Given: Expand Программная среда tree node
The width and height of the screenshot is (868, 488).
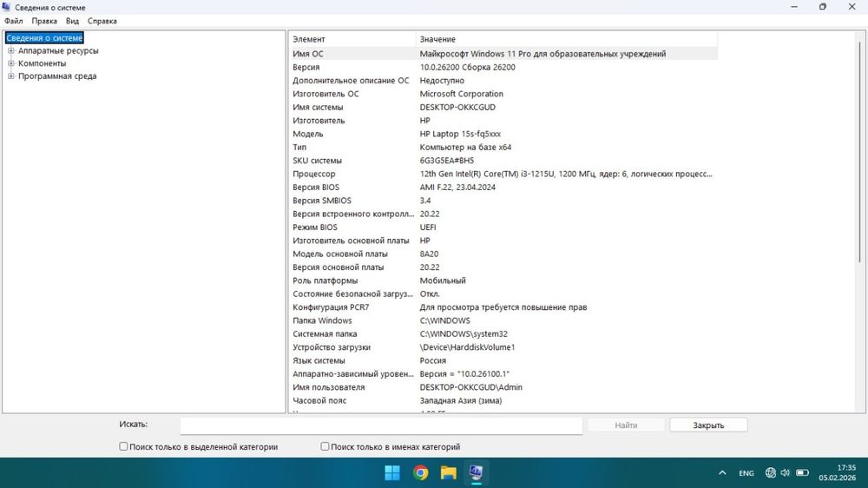Looking at the screenshot, I should click(x=11, y=76).
